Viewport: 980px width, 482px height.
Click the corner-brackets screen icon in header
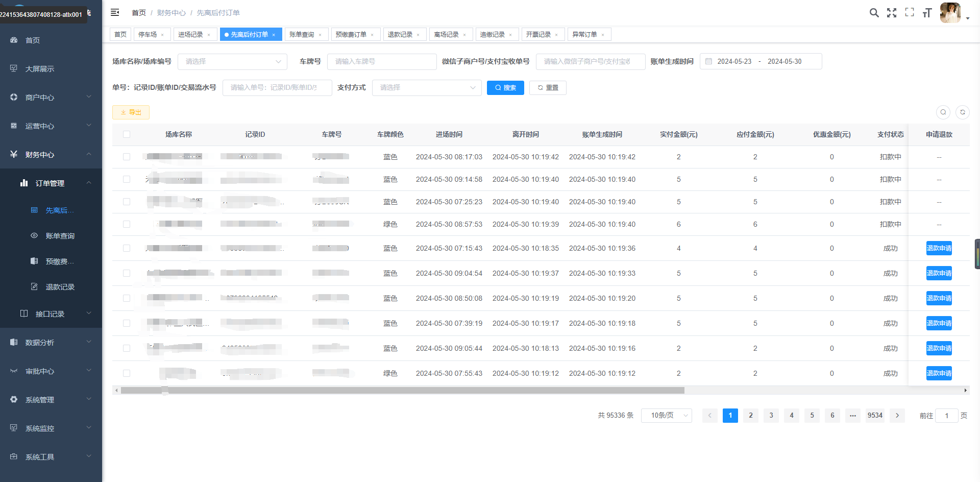910,12
